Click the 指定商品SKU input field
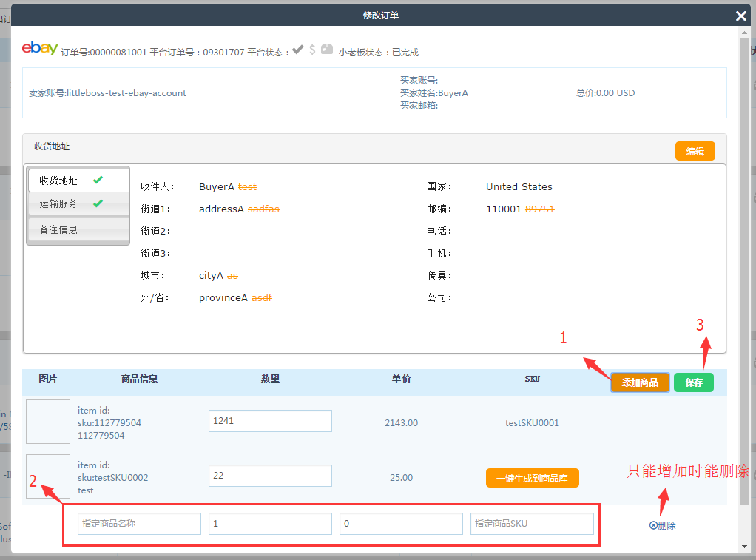 (x=532, y=524)
